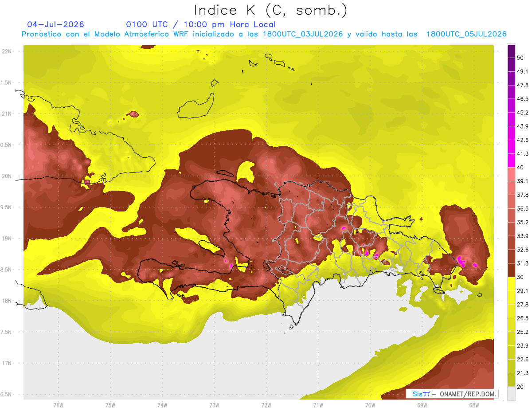This screenshot has height=411, width=532.
Task: Click the latitude label "18N"
Action: [x=7, y=301]
